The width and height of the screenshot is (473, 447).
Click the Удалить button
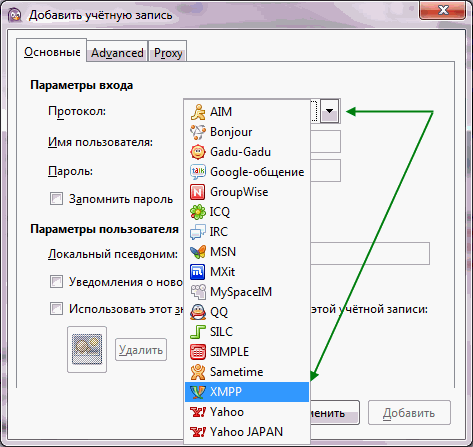click(x=141, y=350)
